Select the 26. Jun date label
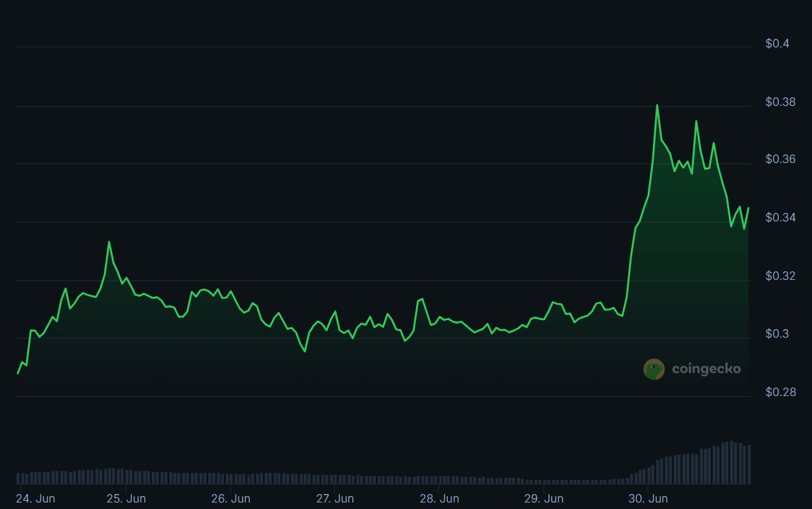The width and height of the screenshot is (812, 509). pyautogui.click(x=231, y=499)
